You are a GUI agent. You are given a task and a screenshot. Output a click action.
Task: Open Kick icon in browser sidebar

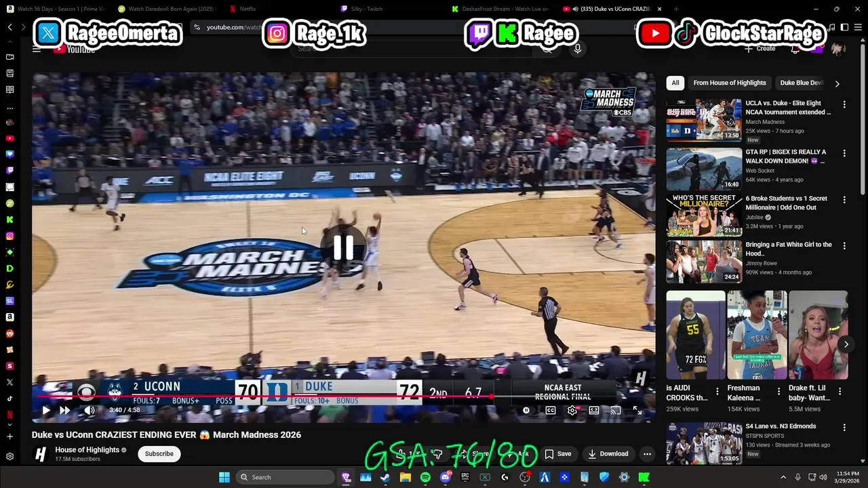[x=9, y=220]
